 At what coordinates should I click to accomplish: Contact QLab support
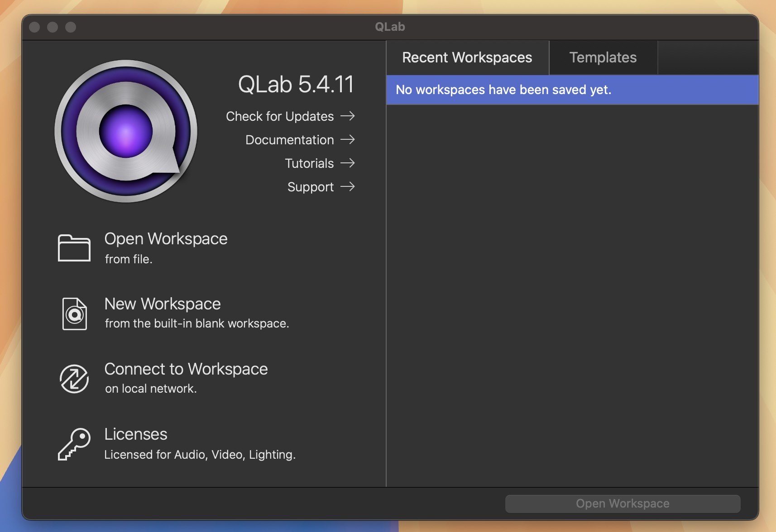click(310, 187)
